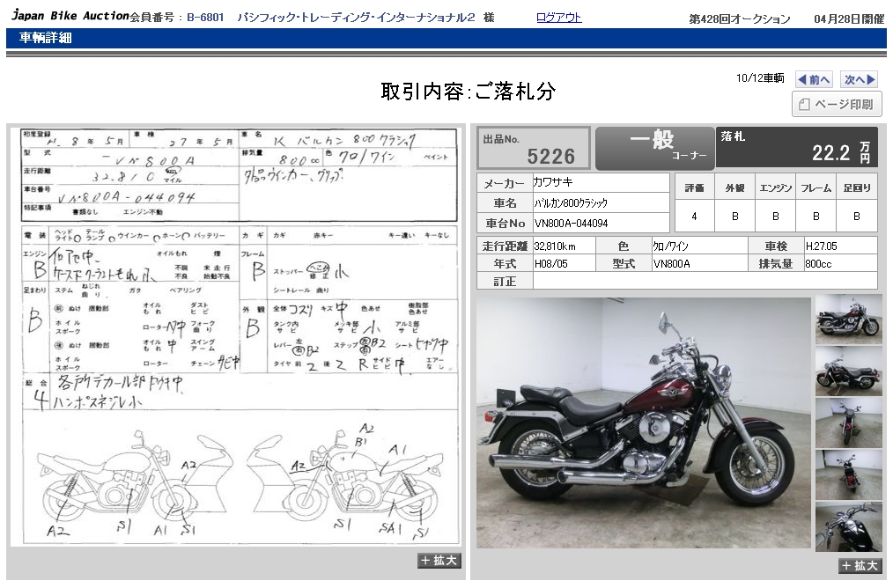Viewport: 893px width, 588px height.
Task: Select second thumbnail showing bike's left side
Action: point(849,371)
